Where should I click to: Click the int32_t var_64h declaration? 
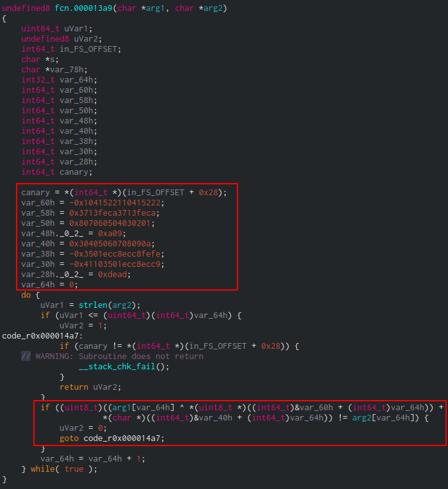[59, 80]
